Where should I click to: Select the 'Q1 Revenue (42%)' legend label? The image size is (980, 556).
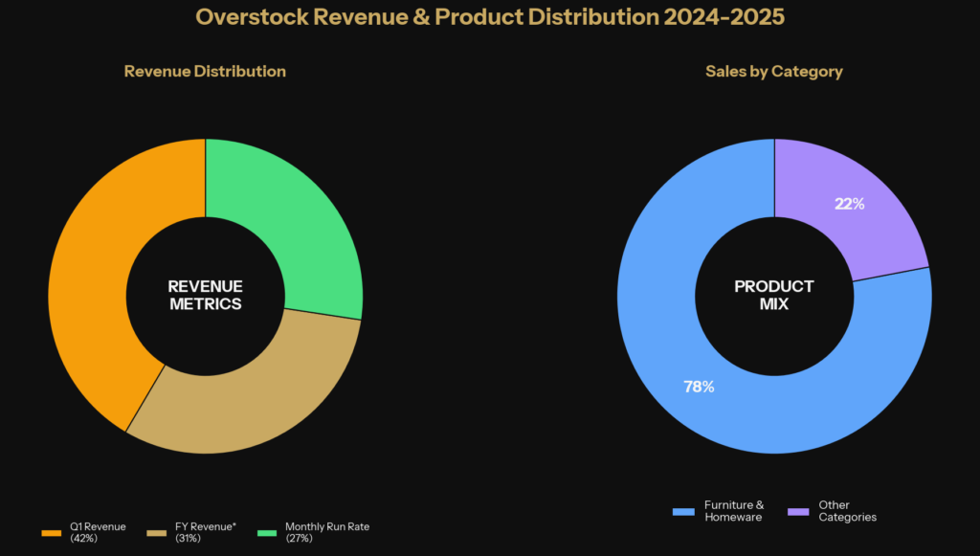tap(98, 532)
